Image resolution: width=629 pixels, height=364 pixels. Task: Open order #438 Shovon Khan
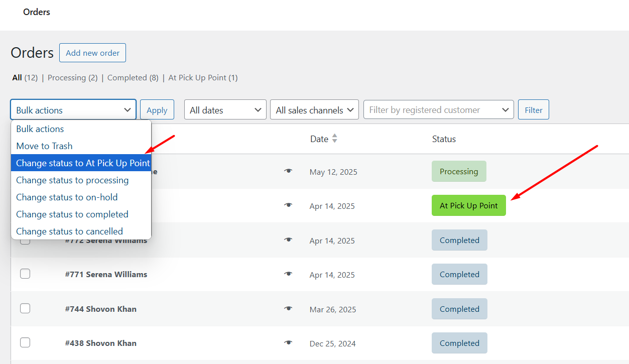click(100, 343)
